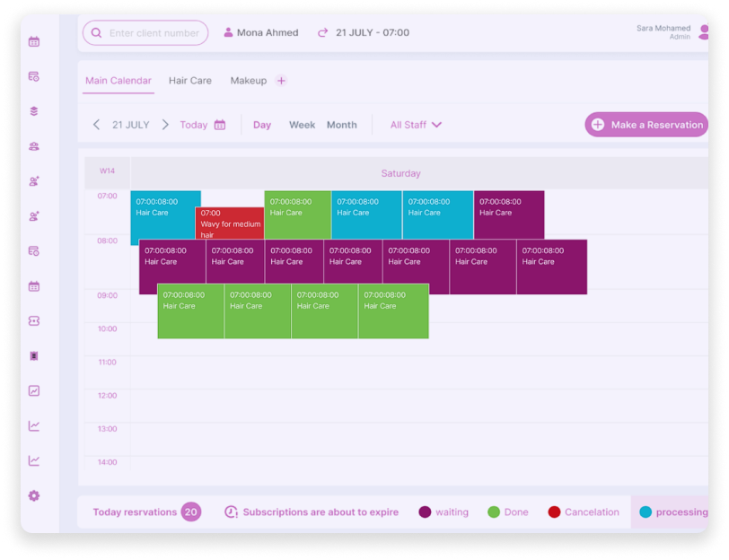The height and width of the screenshot is (560, 729).
Task: Switch calendar to Month view
Action: 341,125
